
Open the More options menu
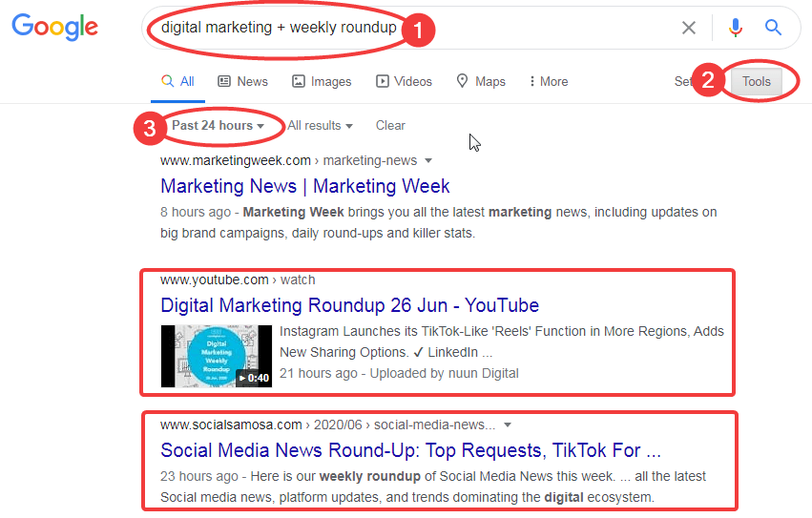tap(549, 81)
